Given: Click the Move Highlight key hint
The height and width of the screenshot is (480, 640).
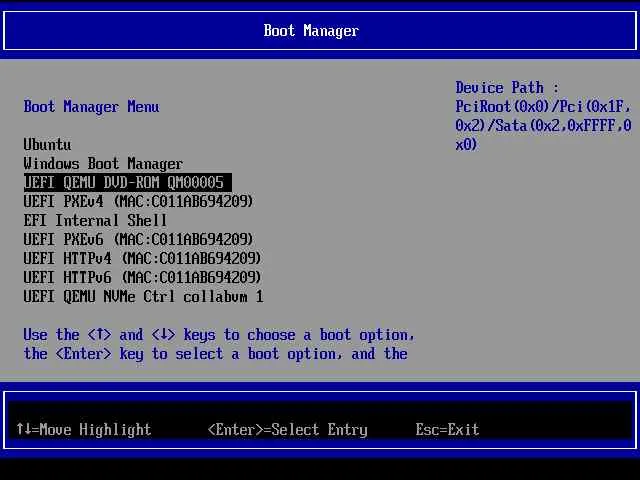Looking at the screenshot, I should (84, 429).
